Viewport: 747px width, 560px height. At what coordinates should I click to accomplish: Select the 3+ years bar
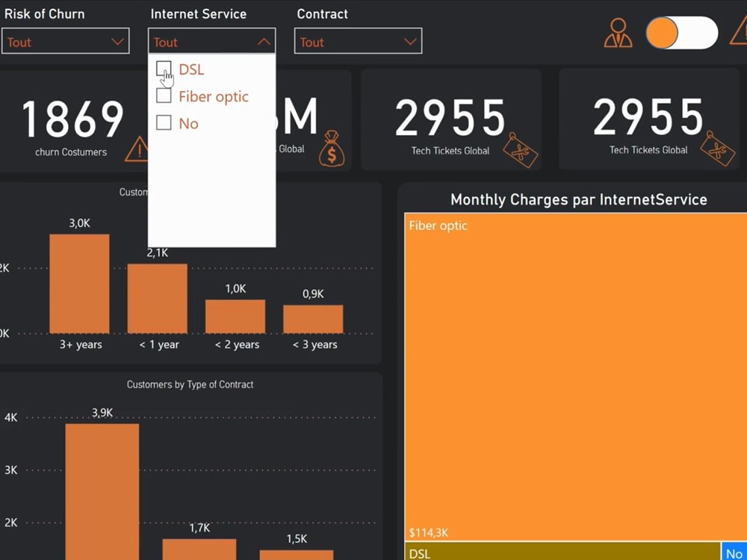pos(80,284)
